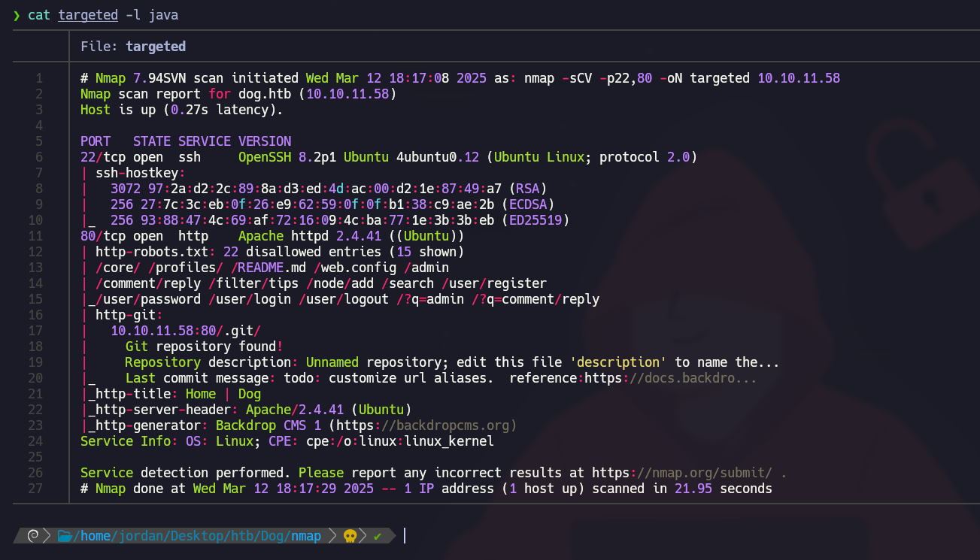The image size is (980, 560).
Task: Click the underlined 'targeted' filename in command
Action: pyautogui.click(x=88, y=15)
